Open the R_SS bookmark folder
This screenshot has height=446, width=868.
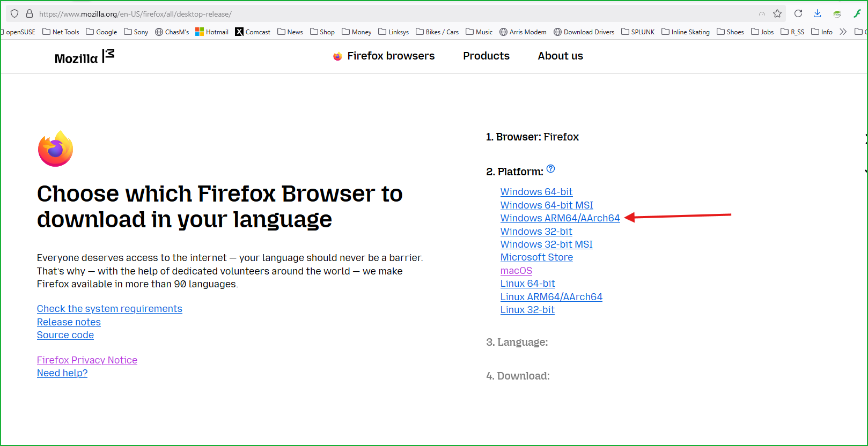click(792, 32)
